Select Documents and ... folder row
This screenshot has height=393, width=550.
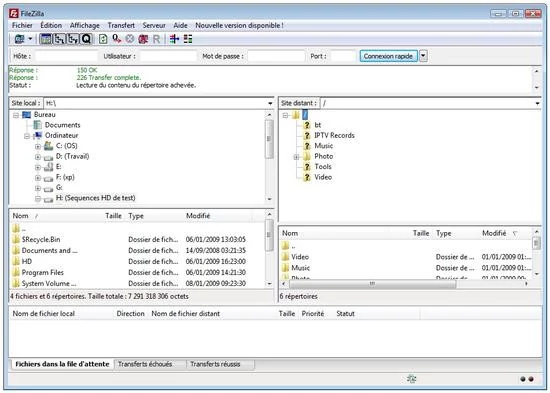click(129, 251)
